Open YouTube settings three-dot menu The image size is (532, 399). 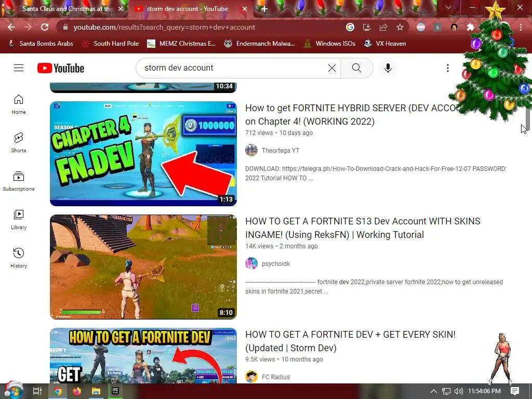[x=447, y=68]
